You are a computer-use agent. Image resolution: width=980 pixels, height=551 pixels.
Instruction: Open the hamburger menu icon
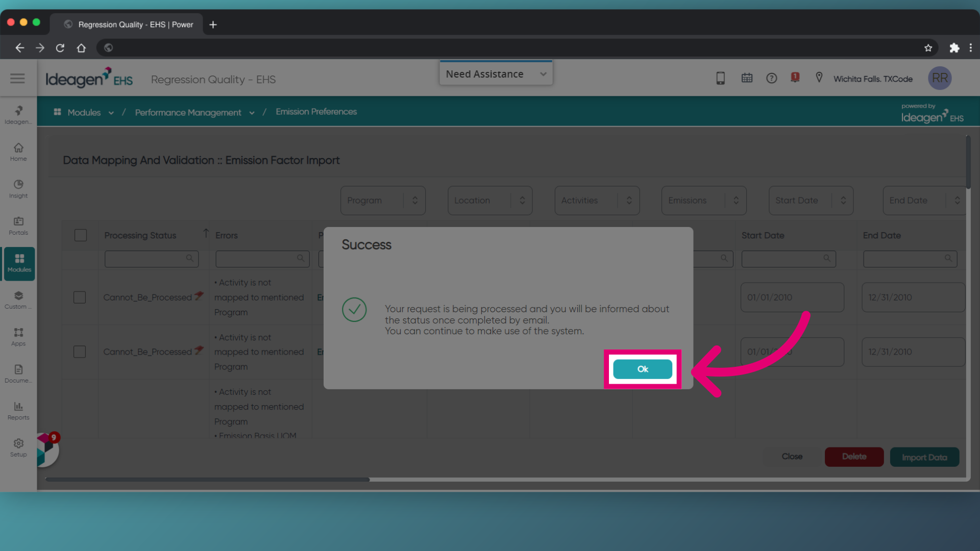(17, 78)
